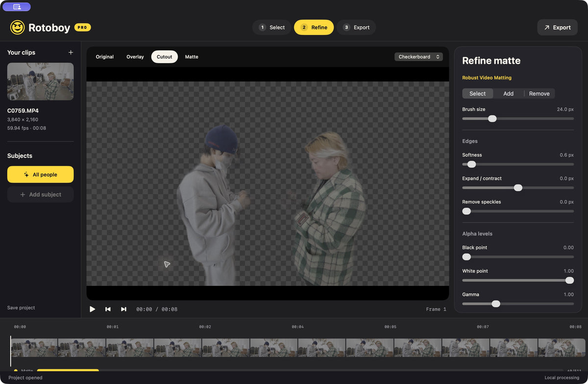Click the Rotoboy smiley logo icon
This screenshot has width=588, height=384.
[17, 27]
